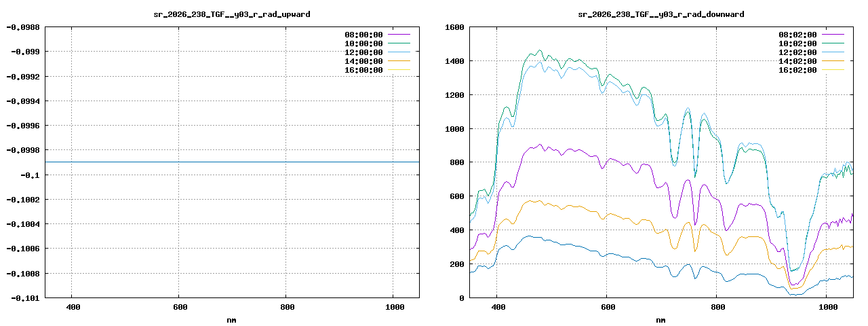Screen dimensions: 868x326
Task: Click the flat line in upward plot
Action: click(232, 162)
